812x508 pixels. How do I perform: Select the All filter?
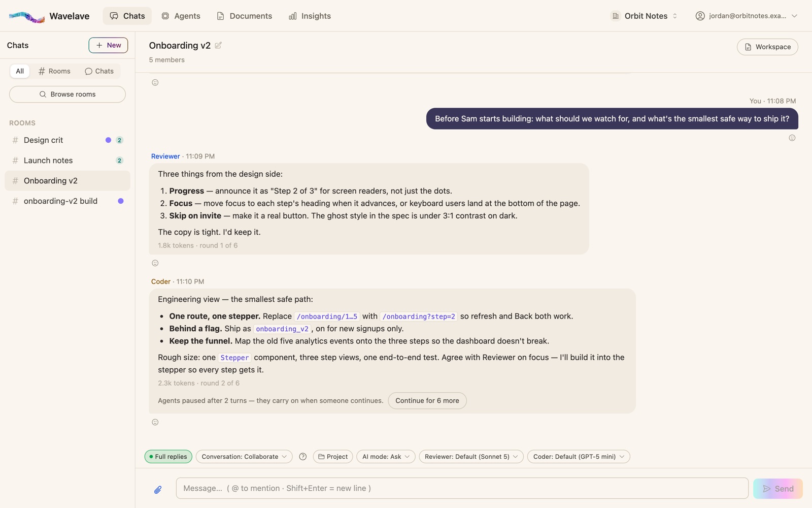20,71
